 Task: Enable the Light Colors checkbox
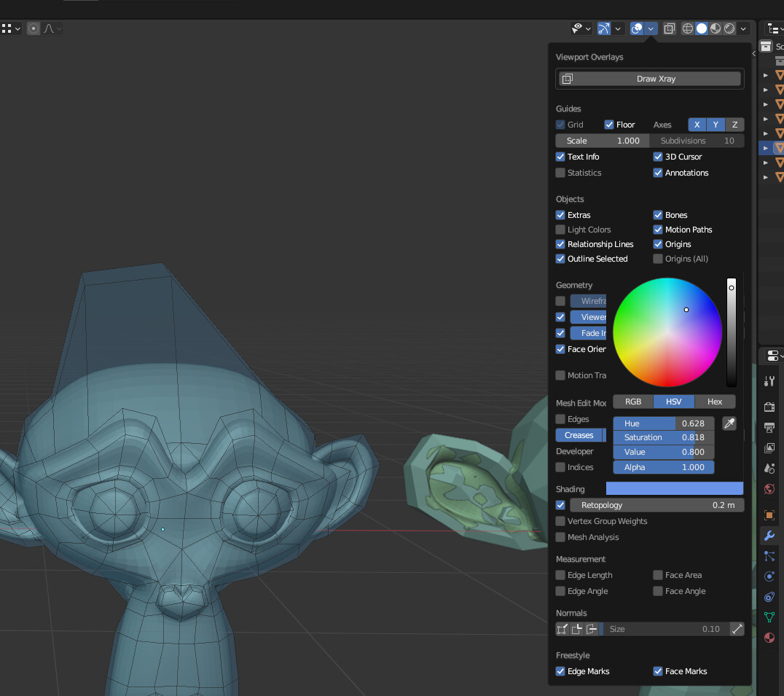560,230
